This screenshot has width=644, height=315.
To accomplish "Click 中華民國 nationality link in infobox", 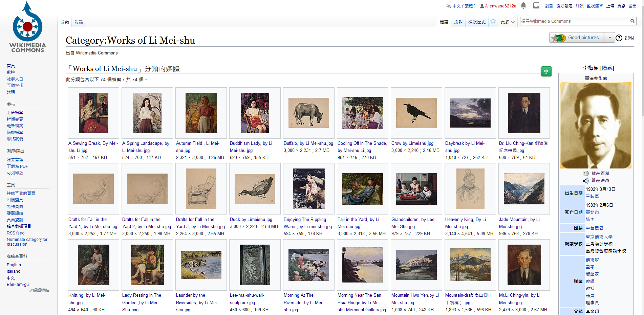I will point(595,228).
